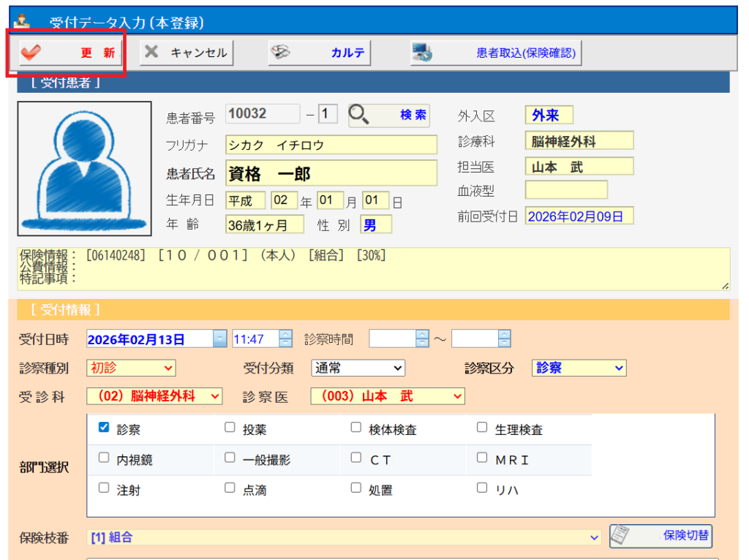Check the ＭＲＩ checkbox
749x560 pixels.
click(482, 458)
